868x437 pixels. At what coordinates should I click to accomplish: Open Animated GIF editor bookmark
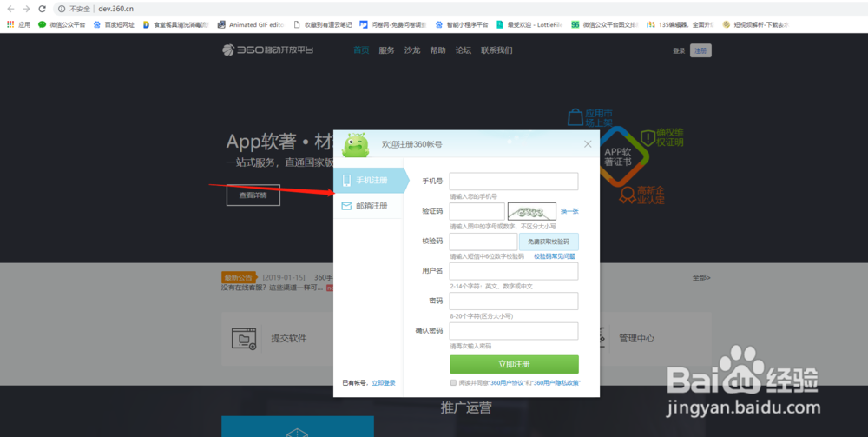252,24
